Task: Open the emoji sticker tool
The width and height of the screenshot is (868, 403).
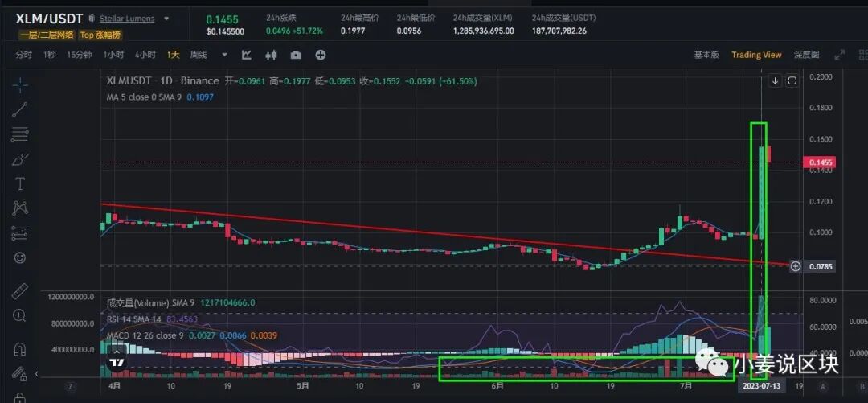Action: coord(20,257)
